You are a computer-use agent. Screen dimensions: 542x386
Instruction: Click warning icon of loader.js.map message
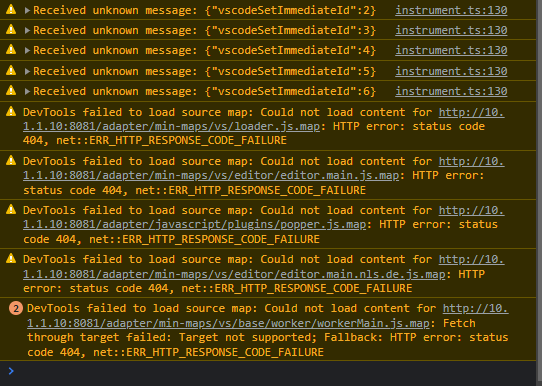tap(11, 111)
